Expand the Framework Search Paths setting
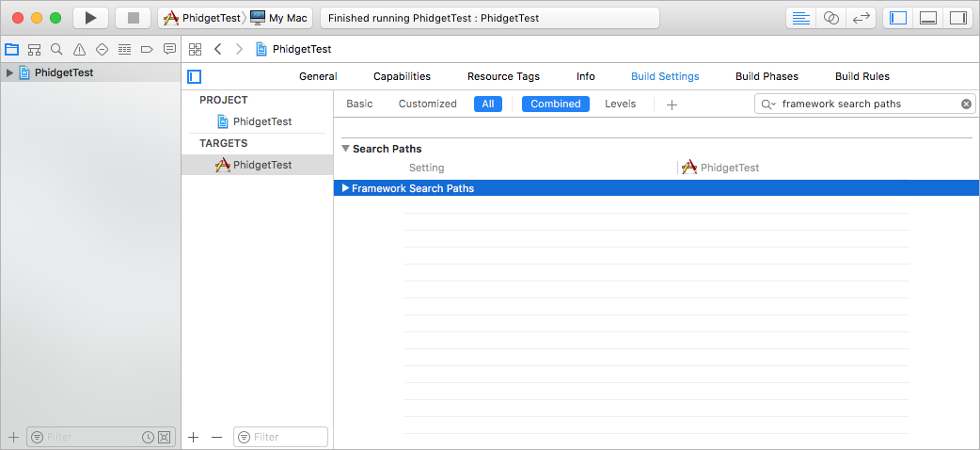 tap(345, 187)
